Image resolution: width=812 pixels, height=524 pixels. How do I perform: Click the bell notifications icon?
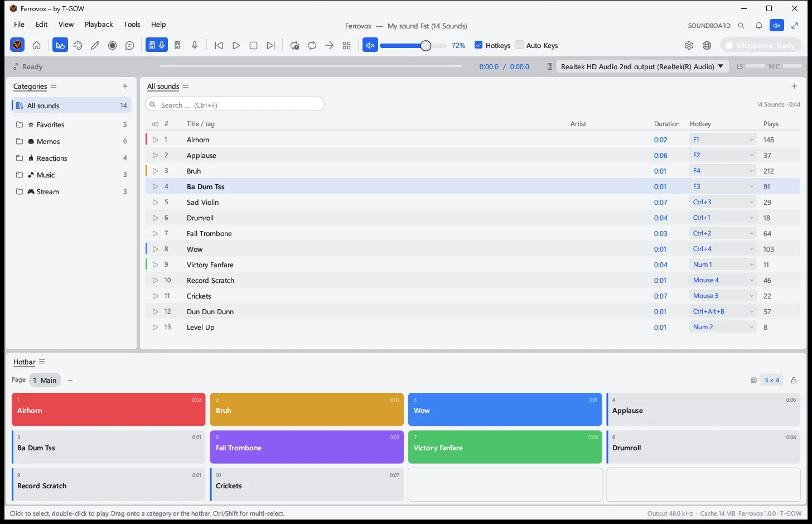pos(759,26)
